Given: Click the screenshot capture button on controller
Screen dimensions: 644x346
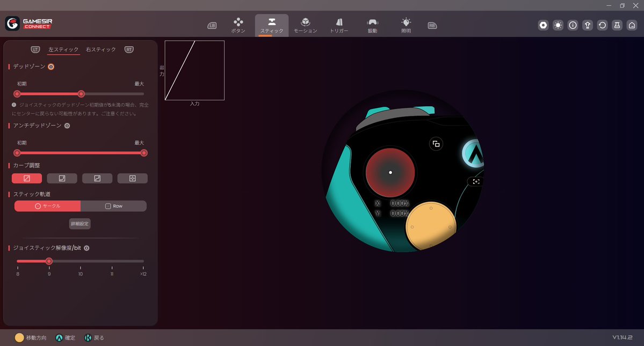Looking at the screenshot, I should pyautogui.click(x=436, y=144).
